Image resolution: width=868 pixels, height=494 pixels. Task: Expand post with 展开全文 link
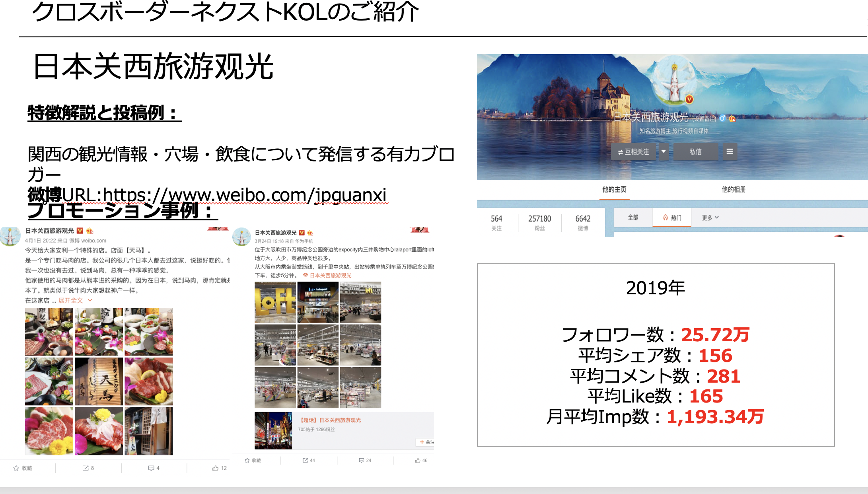click(71, 301)
